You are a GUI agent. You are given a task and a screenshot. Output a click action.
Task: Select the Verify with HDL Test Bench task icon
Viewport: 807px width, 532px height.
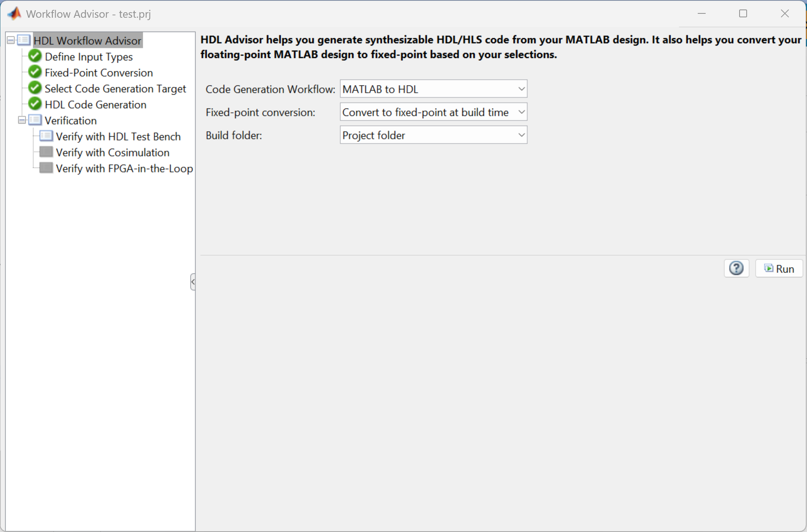tap(47, 136)
